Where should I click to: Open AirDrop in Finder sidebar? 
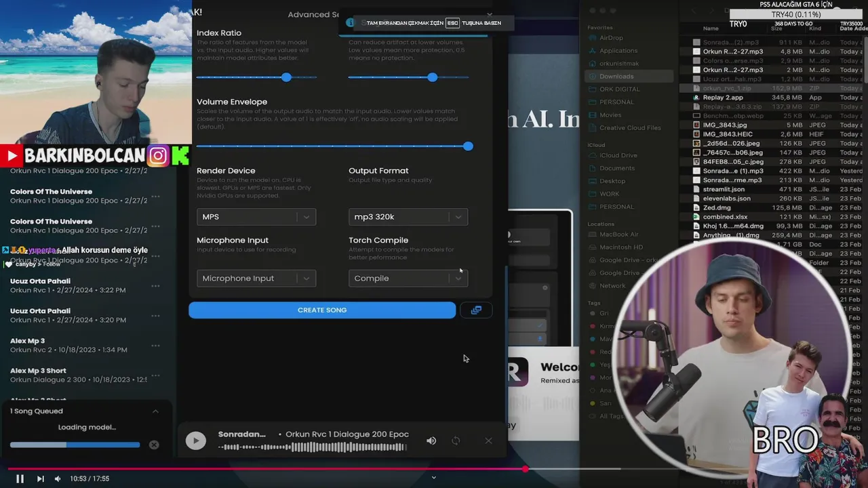coord(610,38)
